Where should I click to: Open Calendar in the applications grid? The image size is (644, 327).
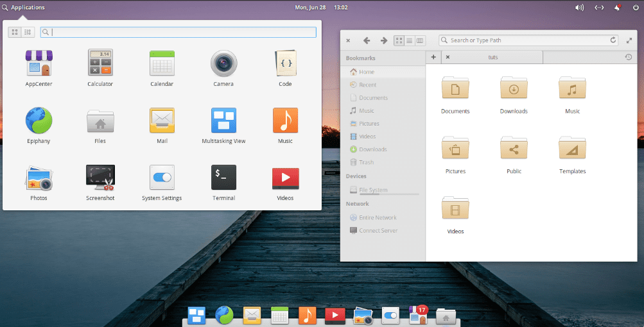(x=162, y=68)
